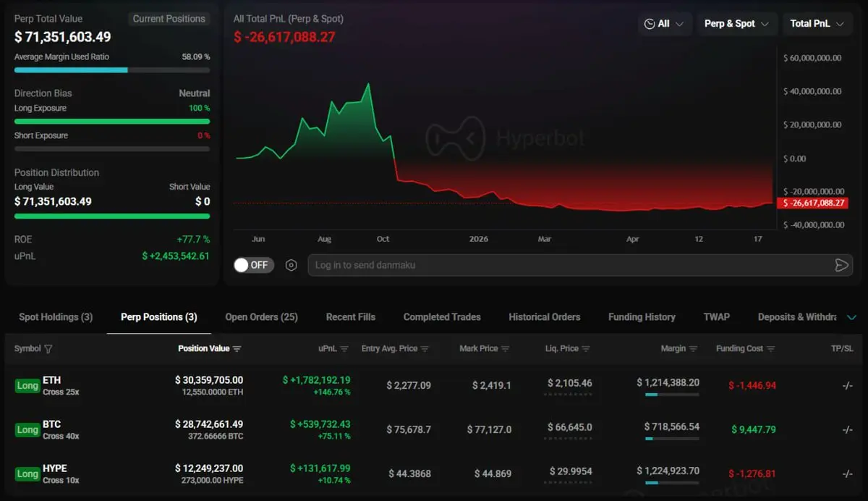Click the Long badge on ETH row
This screenshot has width=868, height=501.
pos(27,386)
